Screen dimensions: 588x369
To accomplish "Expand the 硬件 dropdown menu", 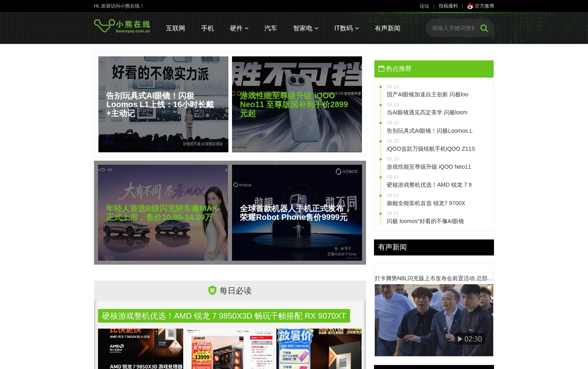I will tap(239, 28).
